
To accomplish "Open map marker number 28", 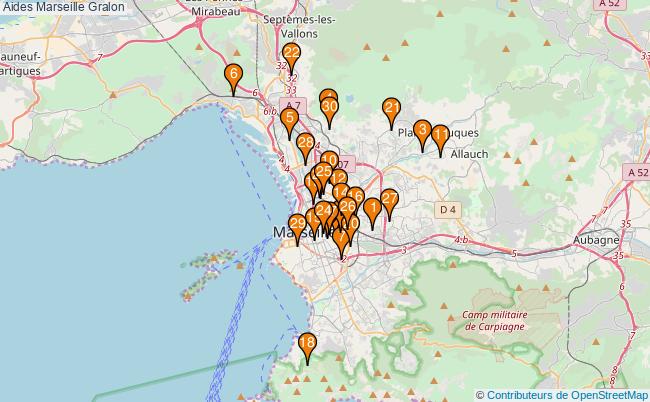I will click(306, 145).
